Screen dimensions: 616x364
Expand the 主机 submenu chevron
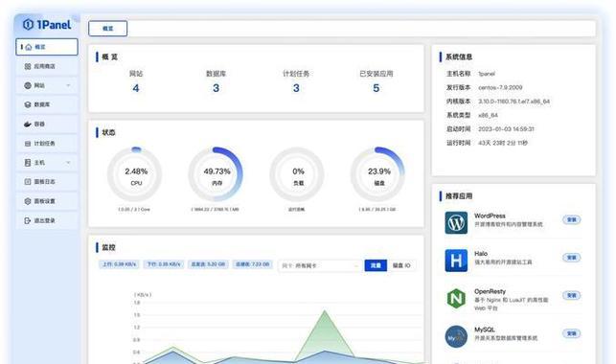pos(68,163)
